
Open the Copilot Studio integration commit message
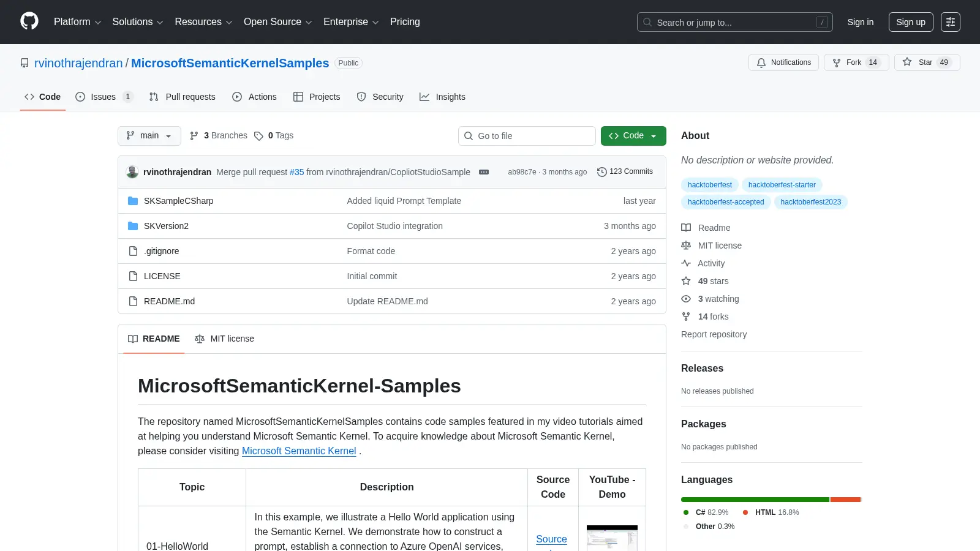[395, 226]
